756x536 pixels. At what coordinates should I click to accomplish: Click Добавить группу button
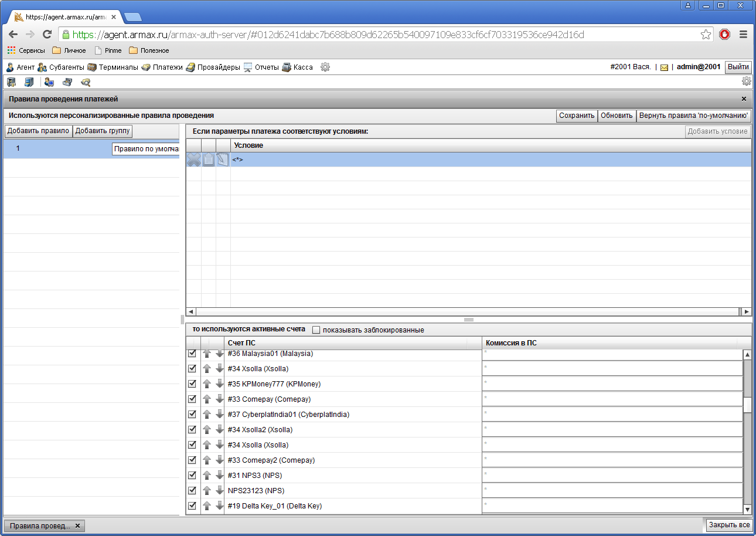tap(103, 131)
